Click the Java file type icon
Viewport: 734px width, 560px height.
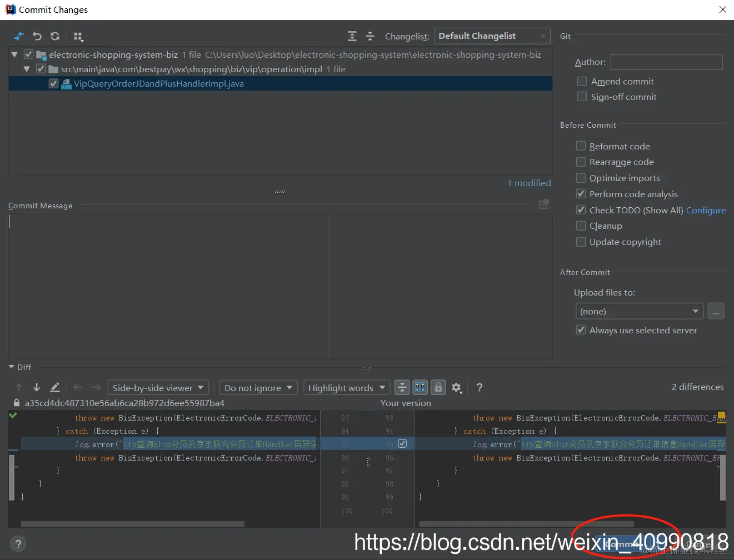click(66, 84)
